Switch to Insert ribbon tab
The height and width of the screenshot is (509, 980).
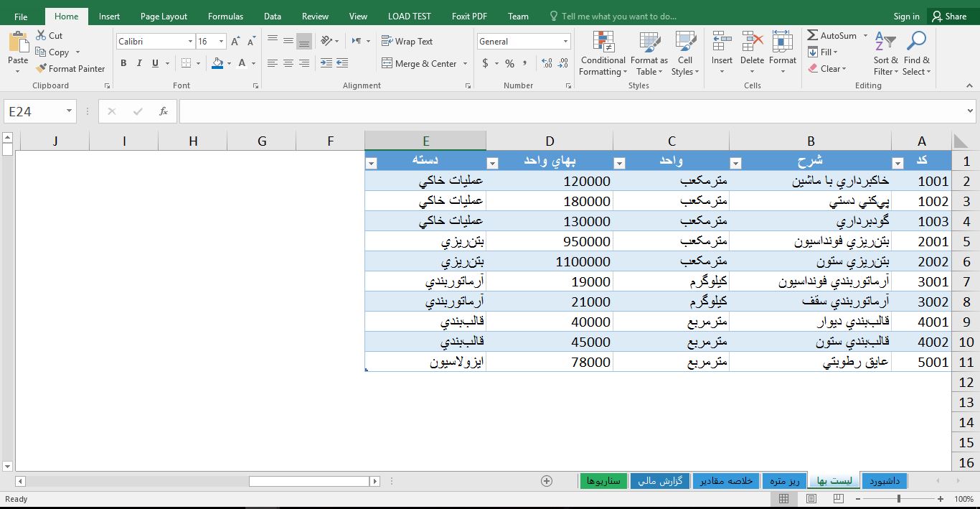click(x=109, y=16)
